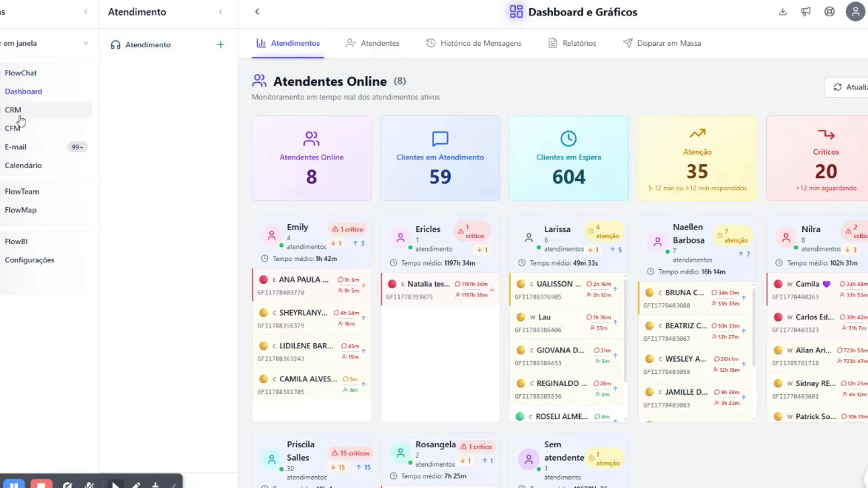Open CFM in the sidebar

[12, 128]
